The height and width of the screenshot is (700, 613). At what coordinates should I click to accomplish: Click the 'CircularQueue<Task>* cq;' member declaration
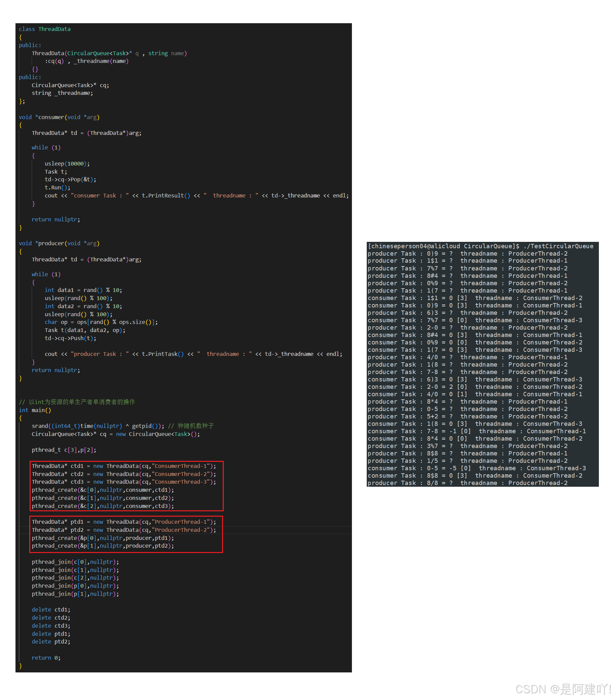70,85
